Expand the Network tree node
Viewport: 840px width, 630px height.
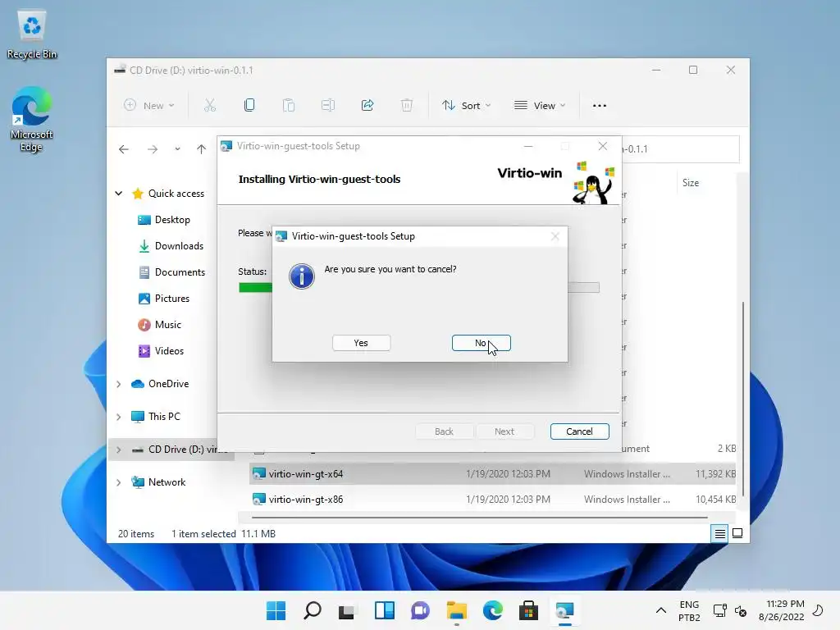[119, 482]
